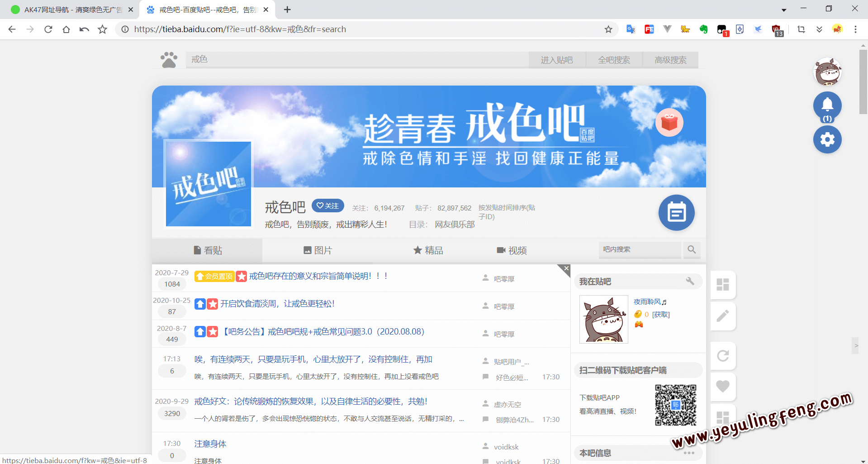
Task: Click the undo arrow icon in browser toolbar
Action: pyautogui.click(x=85, y=29)
